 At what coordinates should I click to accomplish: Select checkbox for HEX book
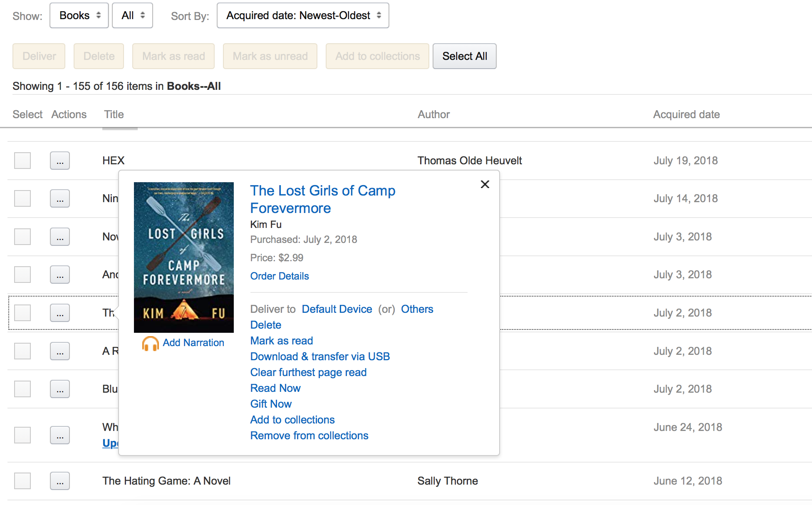pos(22,161)
